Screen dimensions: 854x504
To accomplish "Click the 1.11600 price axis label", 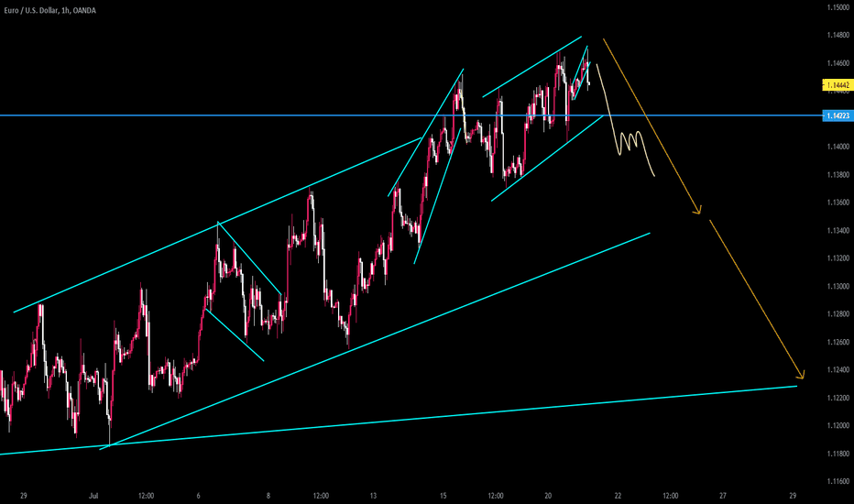I will (x=838, y=482).
